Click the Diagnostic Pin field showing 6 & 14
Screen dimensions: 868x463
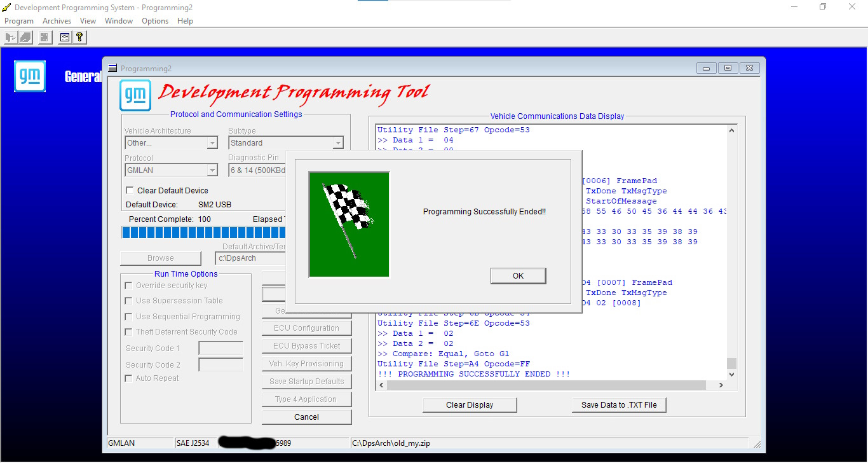(257, 170)
